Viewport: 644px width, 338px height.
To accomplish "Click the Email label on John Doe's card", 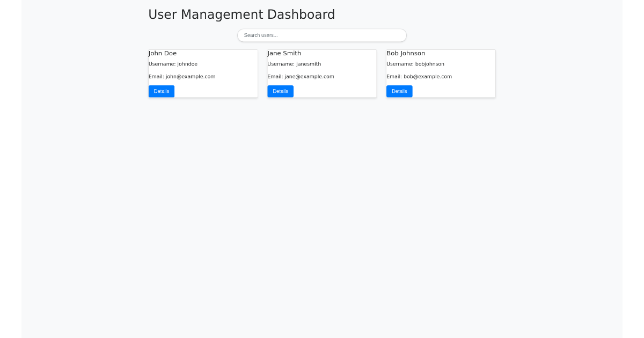I will tap(156, 76).
